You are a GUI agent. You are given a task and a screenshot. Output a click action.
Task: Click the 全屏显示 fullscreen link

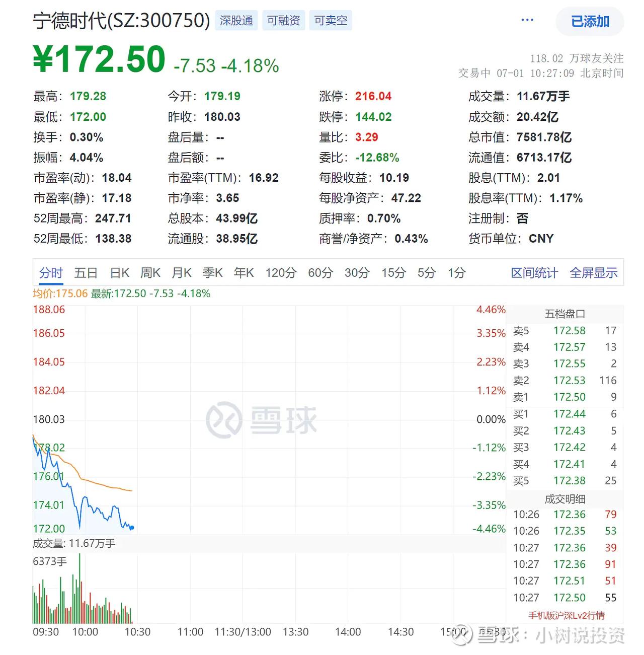click(594, 273)
